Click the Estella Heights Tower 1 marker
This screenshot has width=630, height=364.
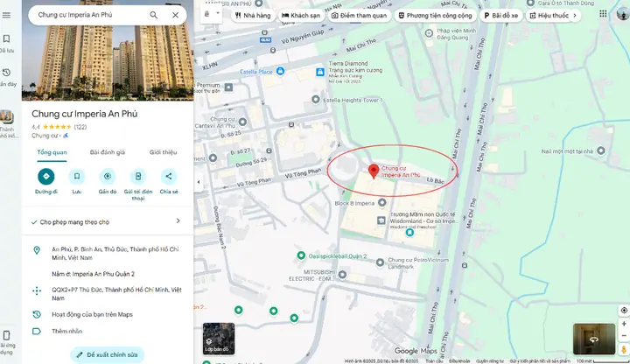pyautogui.click(x=316, y=99)
